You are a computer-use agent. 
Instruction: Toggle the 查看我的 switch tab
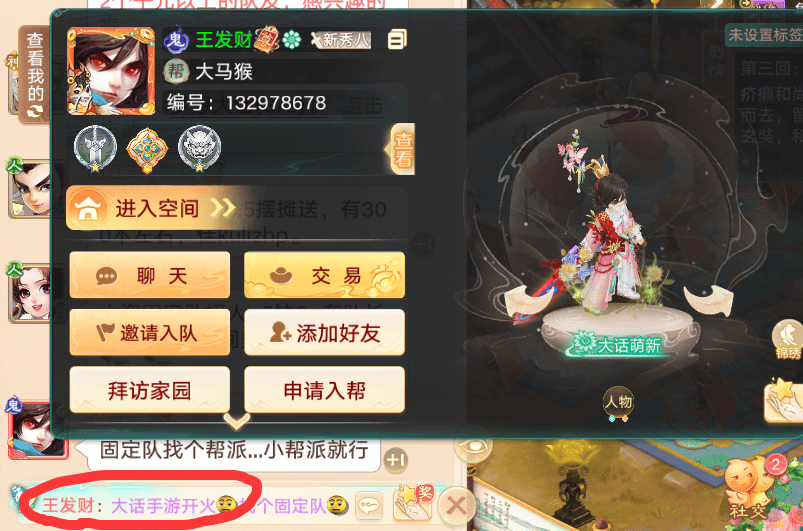coord(34,74)
